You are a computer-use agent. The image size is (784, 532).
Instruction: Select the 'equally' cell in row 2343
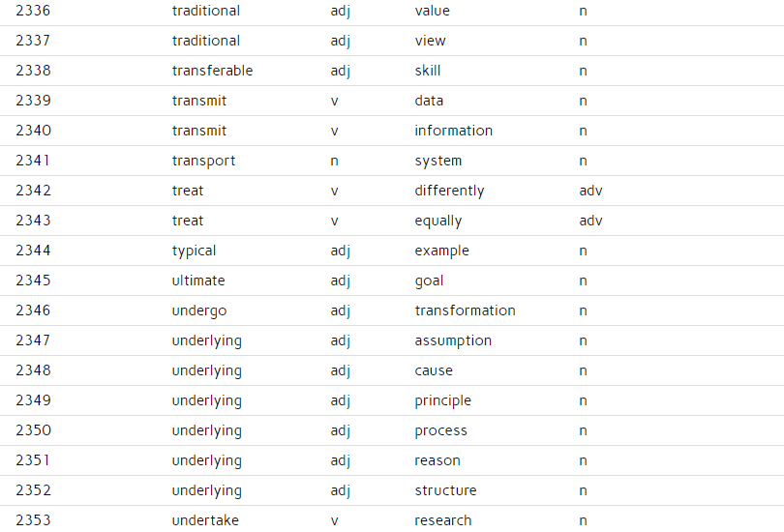pyautogui.click(x=438, y=221)
